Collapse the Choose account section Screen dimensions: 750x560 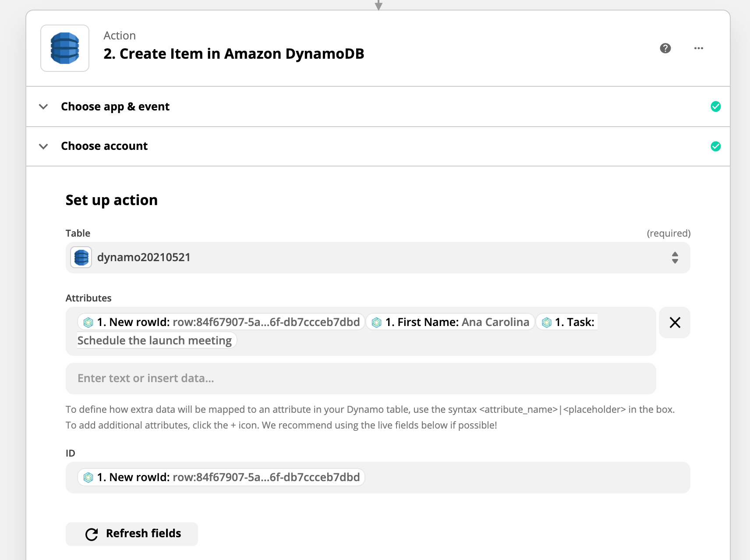[x=43, y=146]
